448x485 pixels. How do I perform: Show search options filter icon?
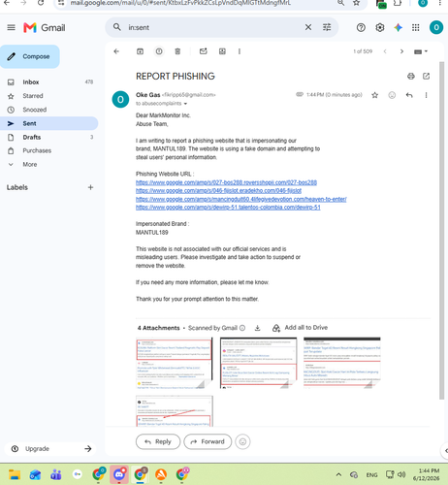point(327,27)
